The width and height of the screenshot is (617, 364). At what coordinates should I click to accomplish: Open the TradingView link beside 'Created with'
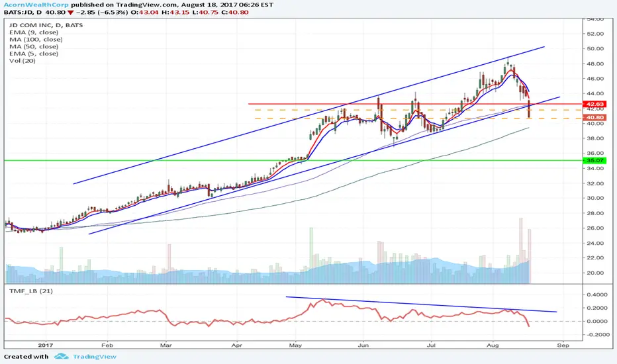coord(95,357)
